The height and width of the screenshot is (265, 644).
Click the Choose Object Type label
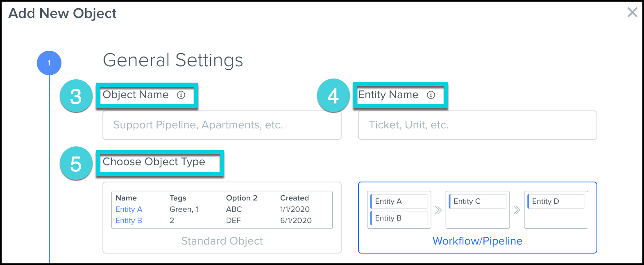pos(154,162)
